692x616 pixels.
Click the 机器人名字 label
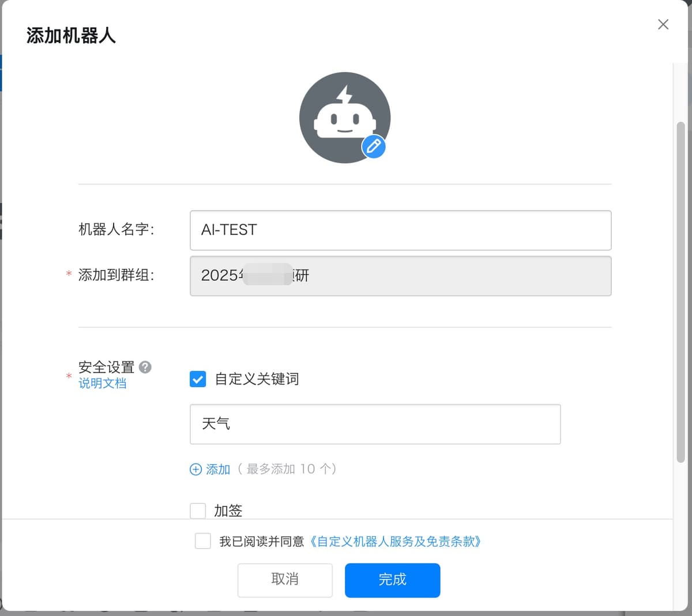[116, 230]
